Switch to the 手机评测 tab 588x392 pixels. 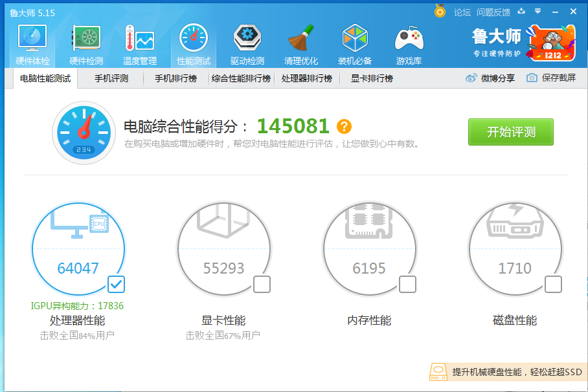111,78
